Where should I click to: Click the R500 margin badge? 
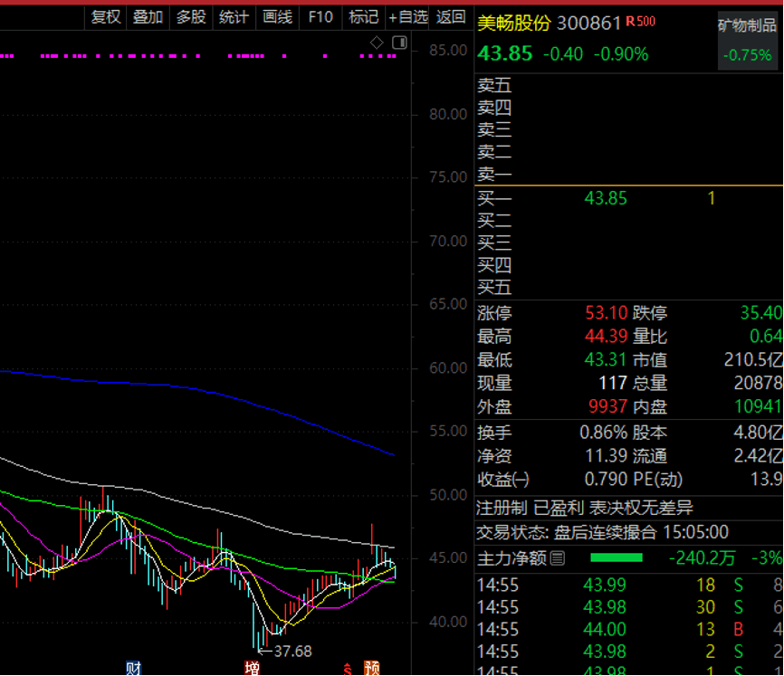[x=641, y=22]
